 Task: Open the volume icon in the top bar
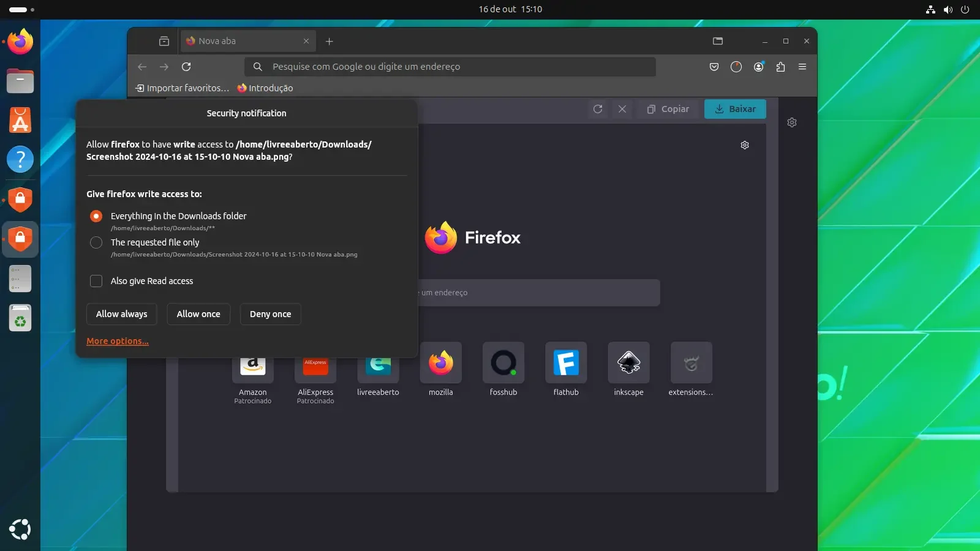[x=948, y=9]
